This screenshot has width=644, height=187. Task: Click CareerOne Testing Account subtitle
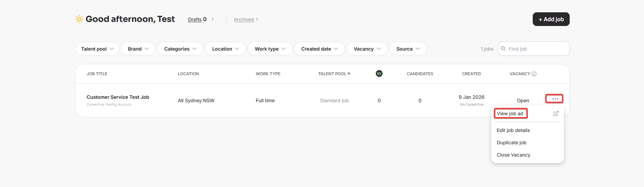point(109,105)
